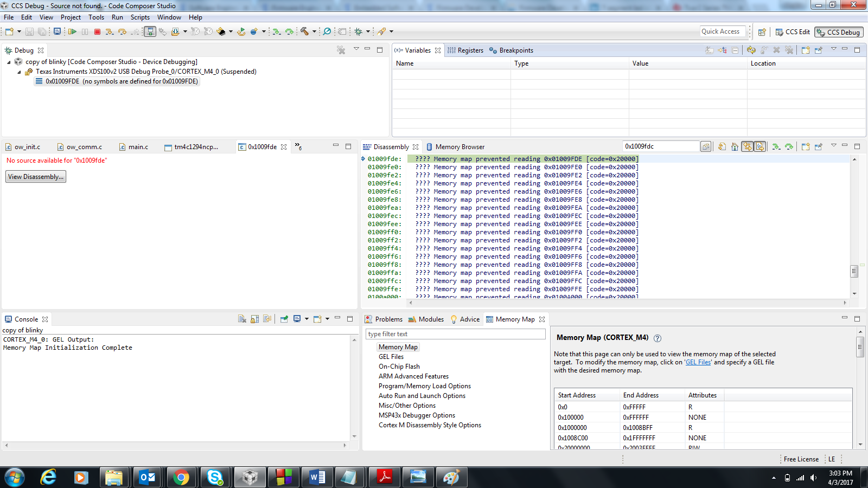The width and height of the screenshot is (868, 488).
Task: Follow the 'GEL Files' link in Memory Map note
Action: point(698,362)
